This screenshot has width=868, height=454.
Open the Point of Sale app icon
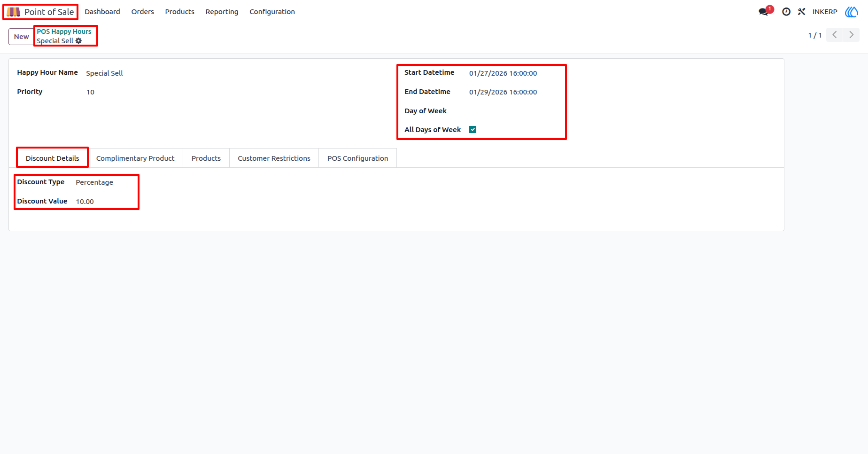[x=13, y=12]
